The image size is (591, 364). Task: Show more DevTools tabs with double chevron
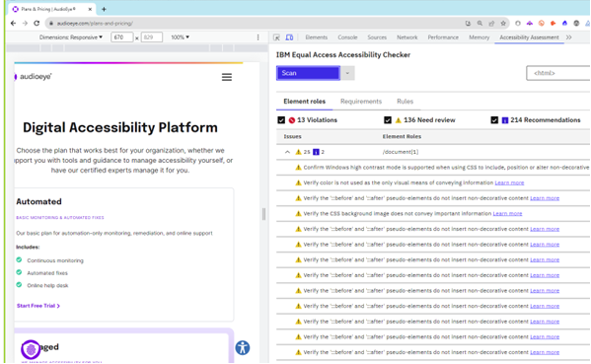[568, 37]
